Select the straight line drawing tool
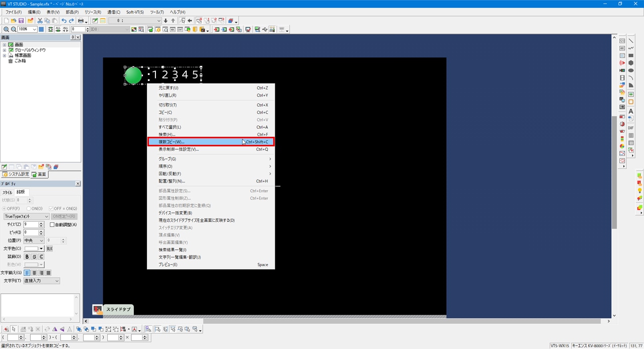Viewport: 644px width, 349px height. (x=631, y=41)
